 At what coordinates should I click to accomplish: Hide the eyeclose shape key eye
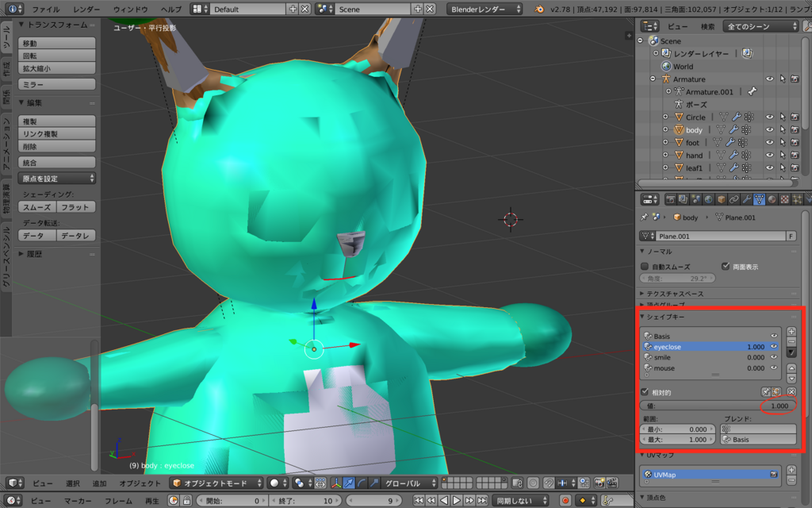tap(774, 347)
